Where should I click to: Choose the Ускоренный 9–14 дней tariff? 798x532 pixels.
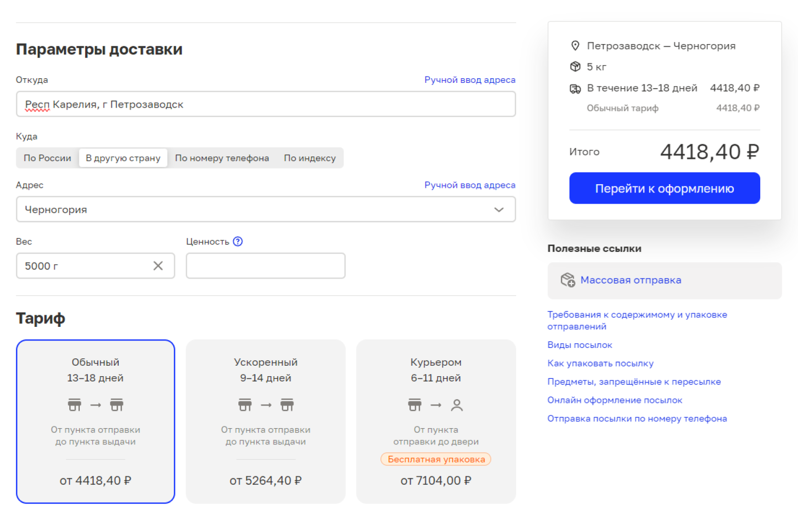coord(266,421)
